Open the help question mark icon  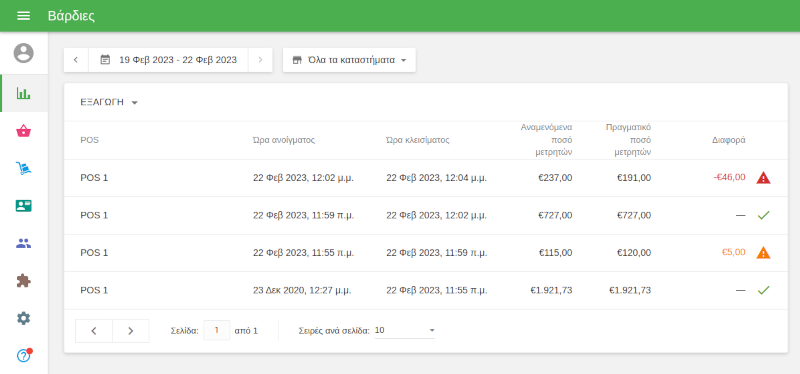pos(23,356)
